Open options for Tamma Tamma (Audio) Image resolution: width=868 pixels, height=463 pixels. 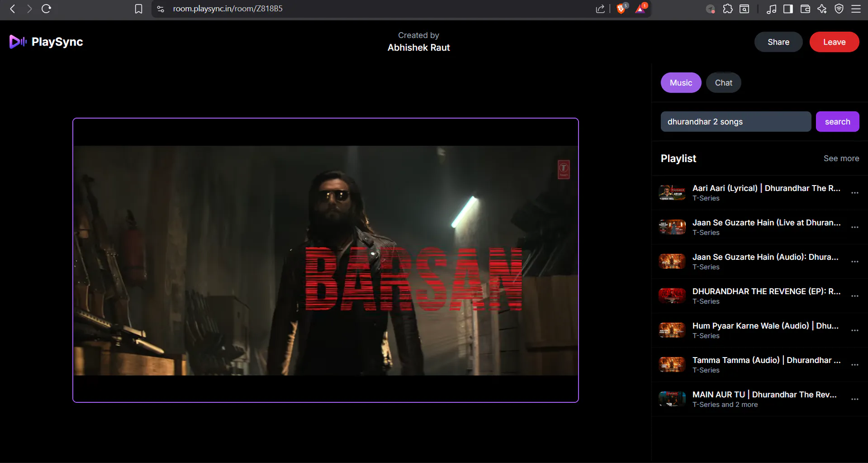pos(854,365)
